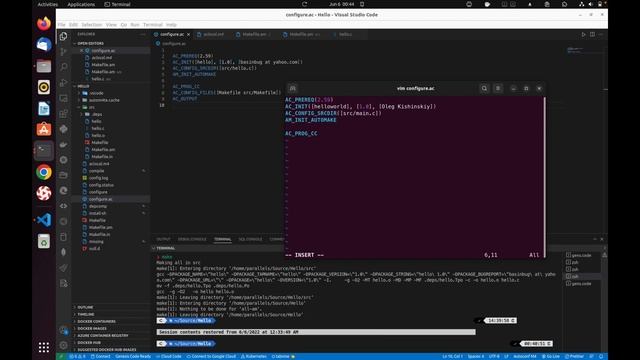The width and height of the screenshot is (640, 360).
Task: Click Connect to Google Cloud in status bar
Action: tap(211, 356)
